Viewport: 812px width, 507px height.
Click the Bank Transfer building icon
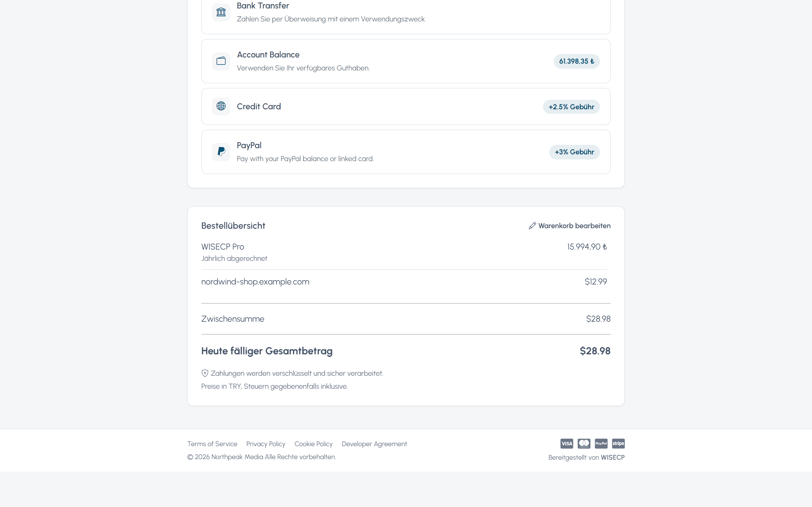[221, 12]
